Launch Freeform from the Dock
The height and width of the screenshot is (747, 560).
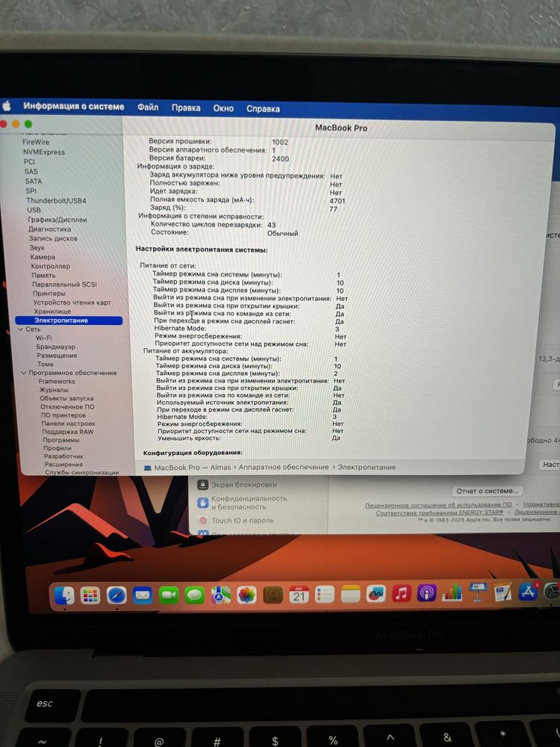coord(376,594)
